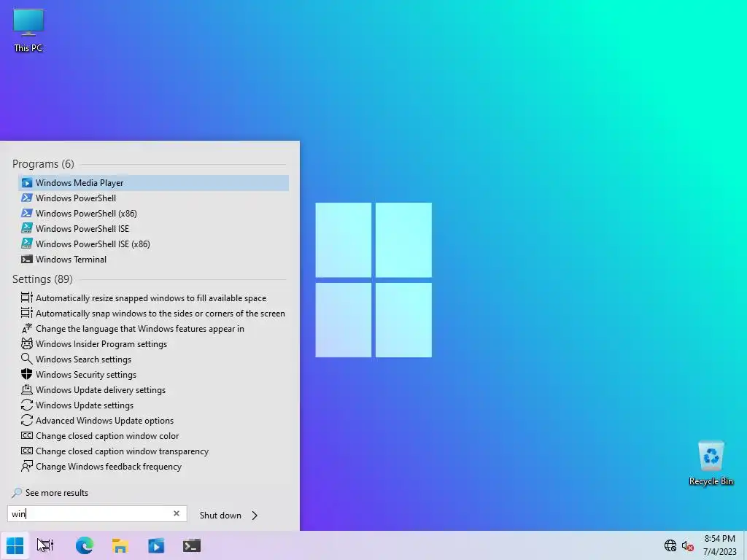
Task: Open File Explorer from the taskbar
Action: (x=120, y=545)
